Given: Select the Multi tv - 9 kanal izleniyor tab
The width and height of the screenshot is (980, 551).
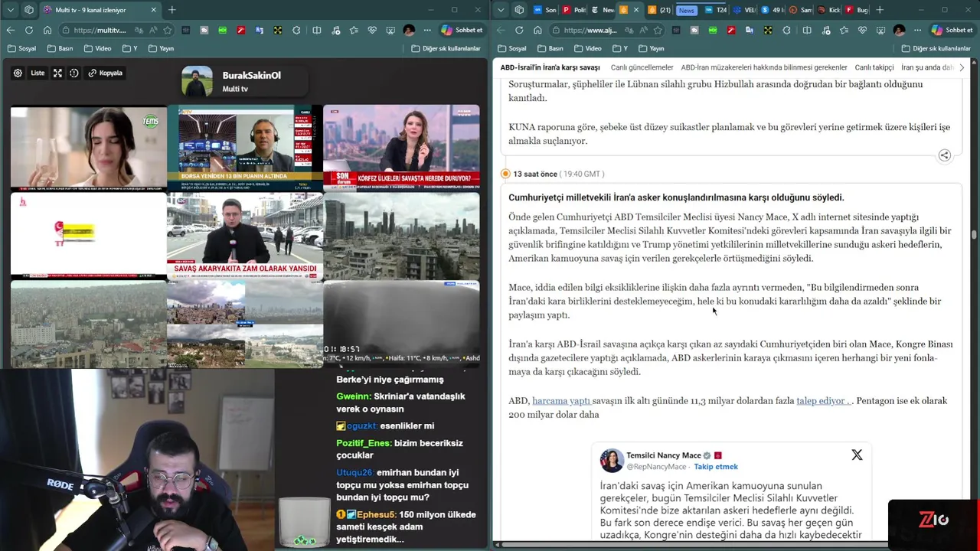Looking at the screenshot, I should pyautogui.click(x=100, y=10).
